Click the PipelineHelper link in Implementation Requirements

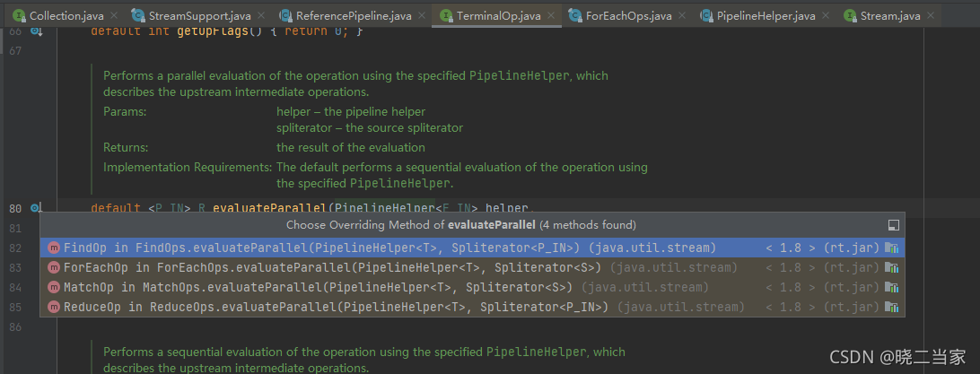pyautogui.click(x=399, y=184)
